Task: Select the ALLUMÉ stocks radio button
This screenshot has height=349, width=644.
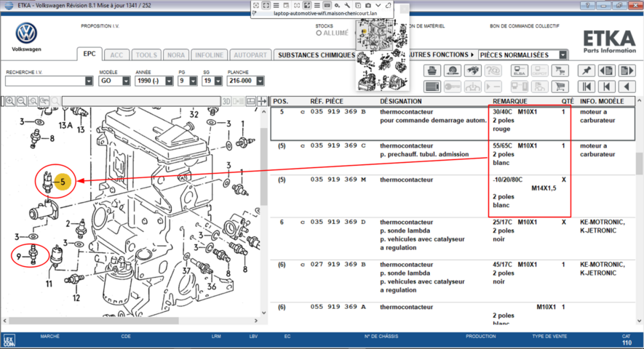Action: pyautogui.click(x=319, y=33)
